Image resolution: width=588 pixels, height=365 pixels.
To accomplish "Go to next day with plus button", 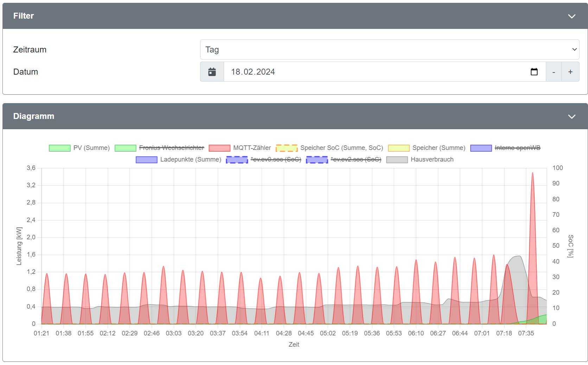I will (570, 72).
